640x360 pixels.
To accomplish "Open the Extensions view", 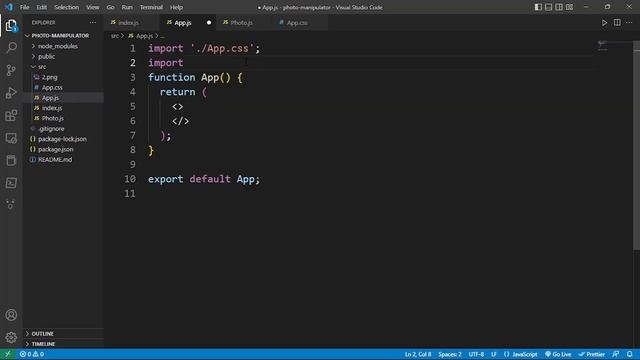I will click(x=11, y=116).
